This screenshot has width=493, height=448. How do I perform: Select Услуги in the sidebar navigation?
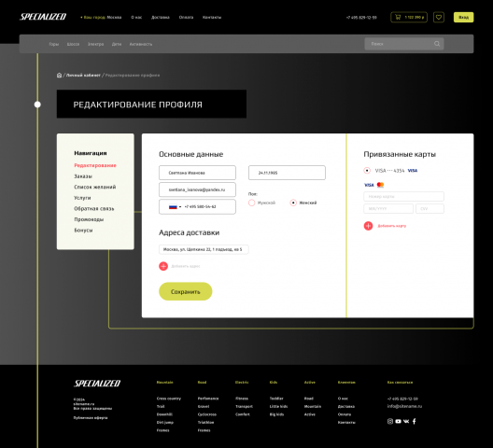(82, 198)
